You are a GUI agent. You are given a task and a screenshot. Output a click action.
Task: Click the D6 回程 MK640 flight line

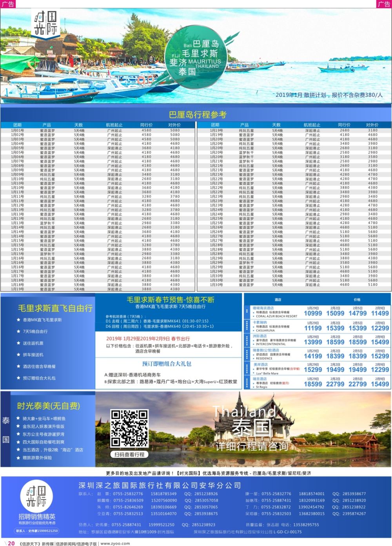(x=160, y=326)
